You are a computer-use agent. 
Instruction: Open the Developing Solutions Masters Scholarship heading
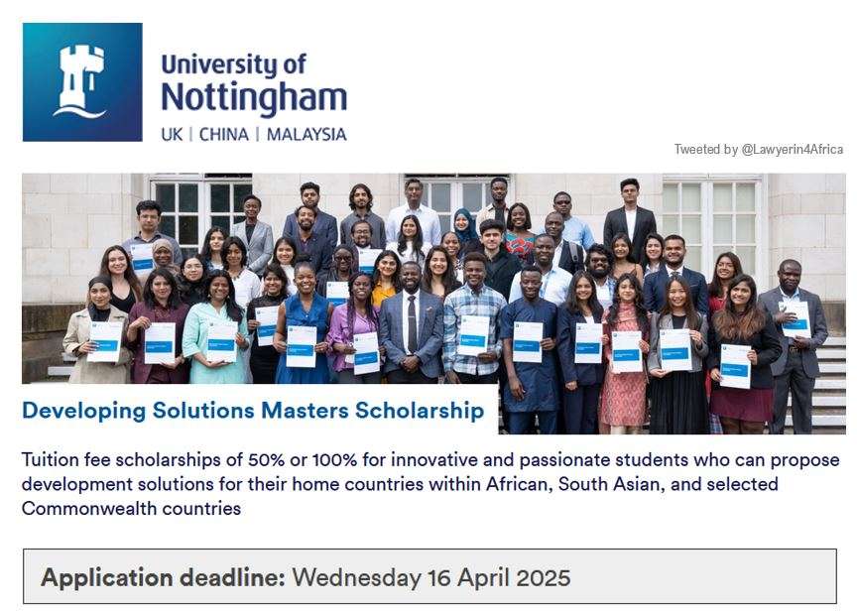[253, 411]
